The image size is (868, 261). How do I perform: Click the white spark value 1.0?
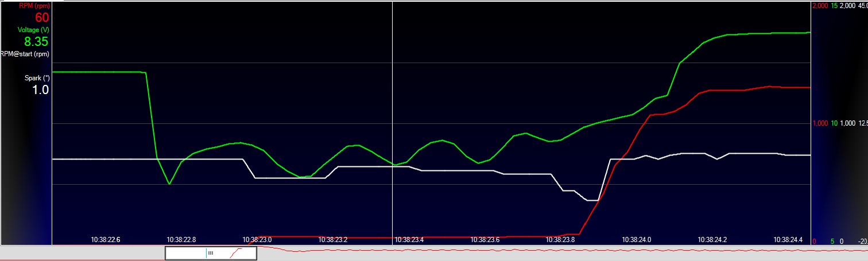(40, 89)
